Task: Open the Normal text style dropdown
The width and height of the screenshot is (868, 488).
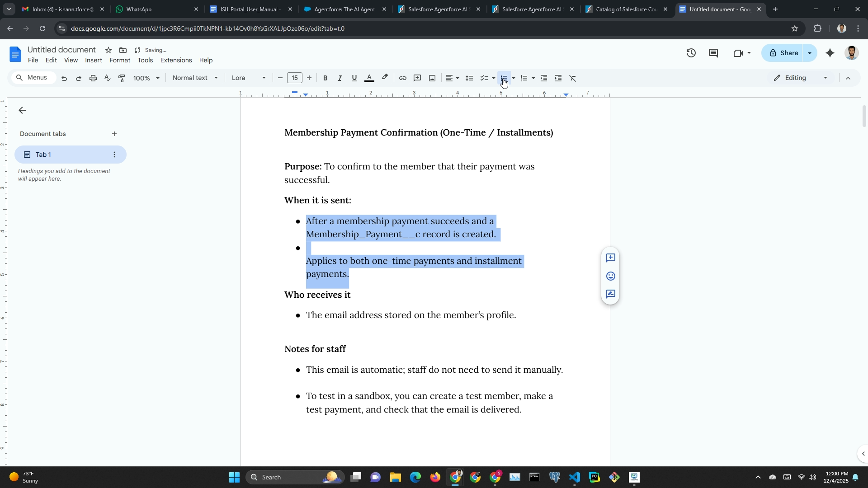Action: tap(195, 78)
